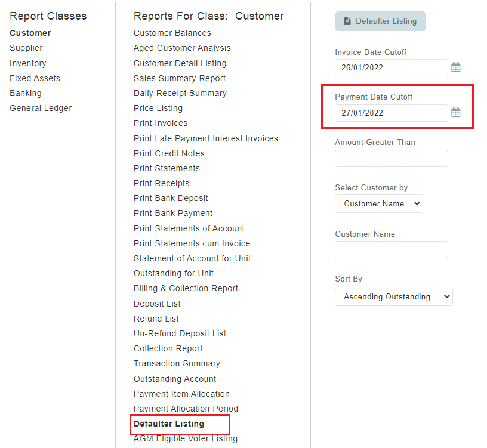Open calendar for Payment Date Cutoff
487x448 pixels.
tap(455, 112)
